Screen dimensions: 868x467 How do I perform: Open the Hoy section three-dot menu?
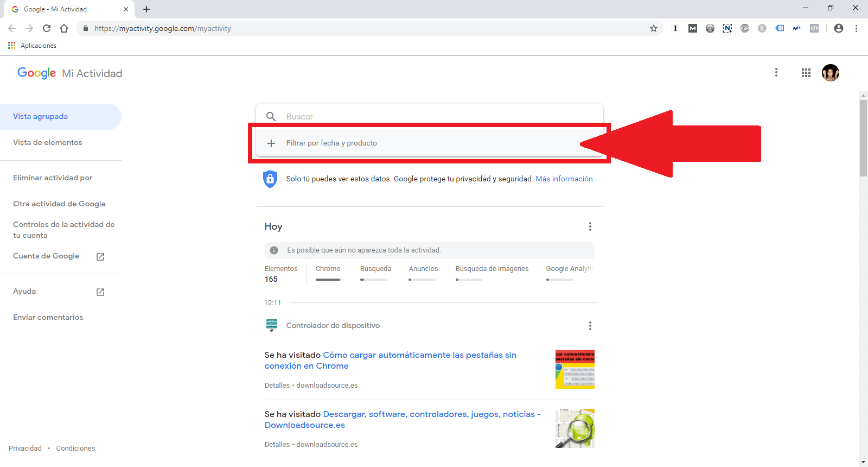click(x=590, y=226)
